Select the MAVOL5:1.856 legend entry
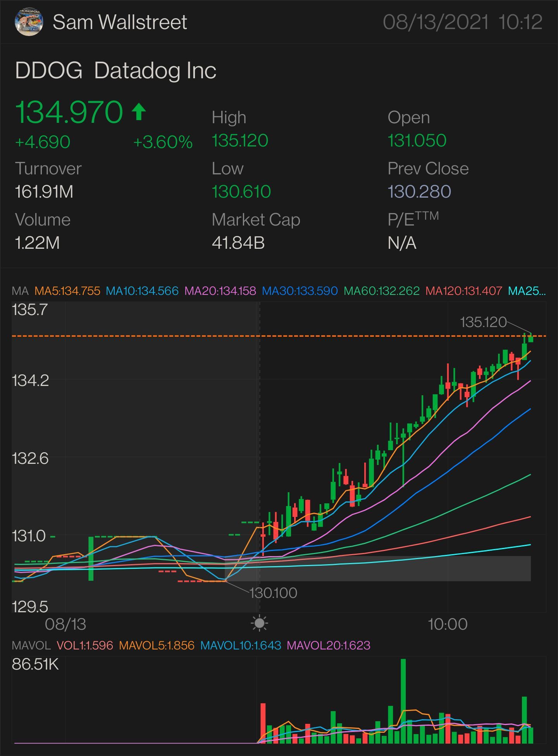Image resolution: width=558 pixels, height=756 pixels. point(157,645)
